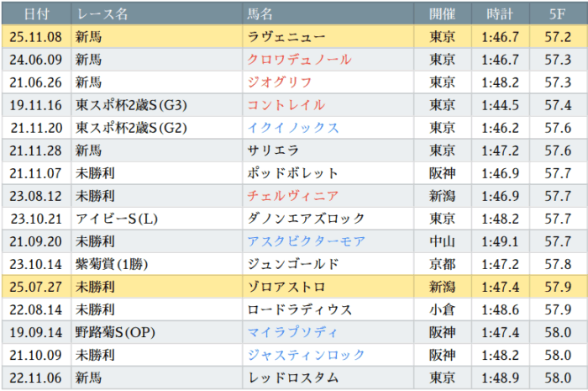Screen dimensions: 588x391
Task: Click the ジャスティンロック horse name link
Action: [x=306, y=355]
